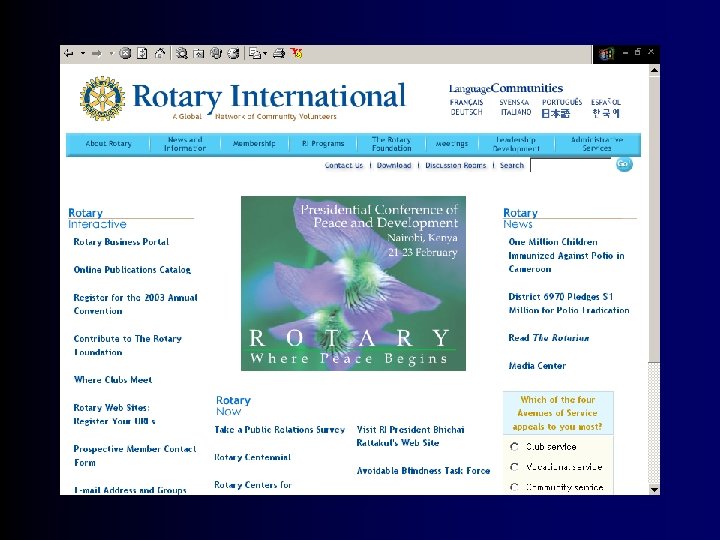720x540 pixels.
Task: Follow the Contact Us link
Action: [x=343, y=165]
